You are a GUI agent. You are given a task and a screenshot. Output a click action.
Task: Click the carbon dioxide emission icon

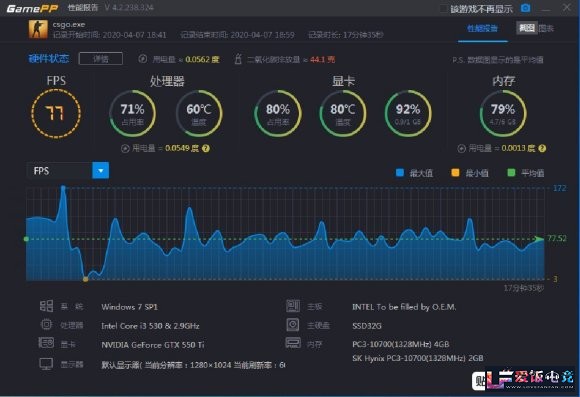coord(238,59)
